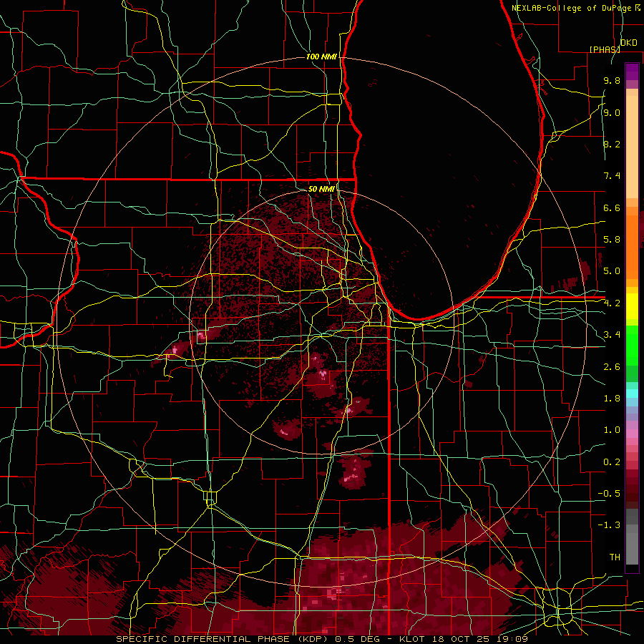Click SPECIFIC DIFFERENTIAL PHASE (KDP) caption text
644x644 pixels.
(223, 639)
